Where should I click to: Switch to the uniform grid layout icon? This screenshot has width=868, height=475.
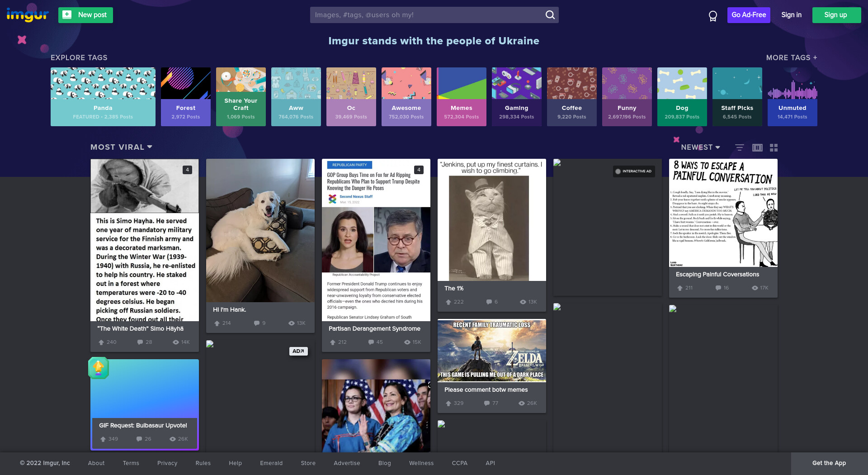click(774, 147)
